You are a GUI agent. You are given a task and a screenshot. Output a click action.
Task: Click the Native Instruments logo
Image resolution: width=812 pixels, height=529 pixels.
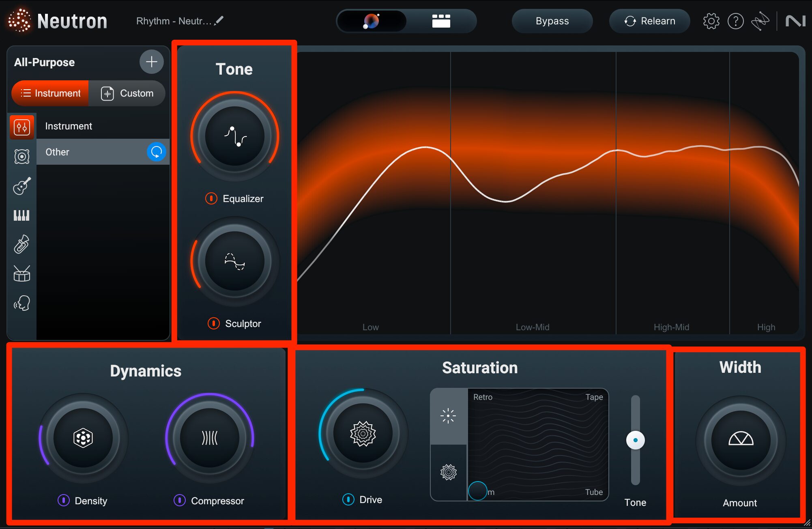(795, 21)
